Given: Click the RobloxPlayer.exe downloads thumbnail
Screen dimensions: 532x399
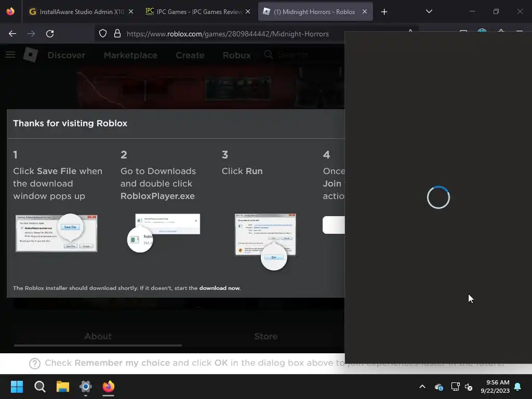Looking at the screenshot, I should 164,233.
